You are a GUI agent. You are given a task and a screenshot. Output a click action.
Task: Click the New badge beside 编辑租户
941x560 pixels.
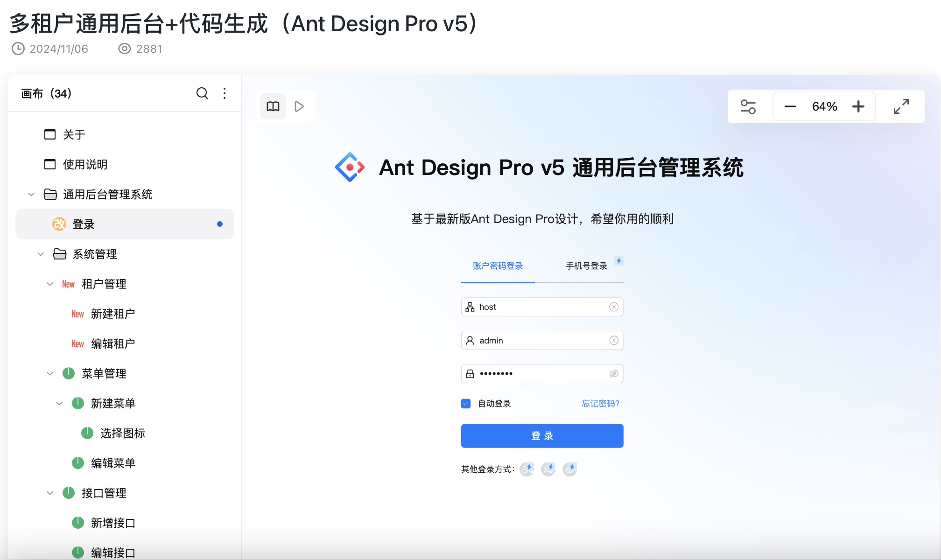77,343
